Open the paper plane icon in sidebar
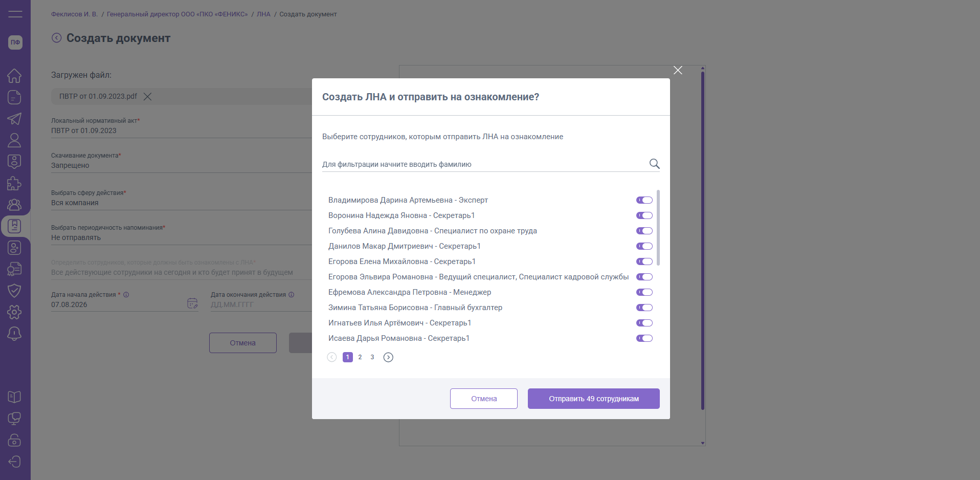This screenshot has height=480, width=980. pyautogui.click(x=14, y=119)
